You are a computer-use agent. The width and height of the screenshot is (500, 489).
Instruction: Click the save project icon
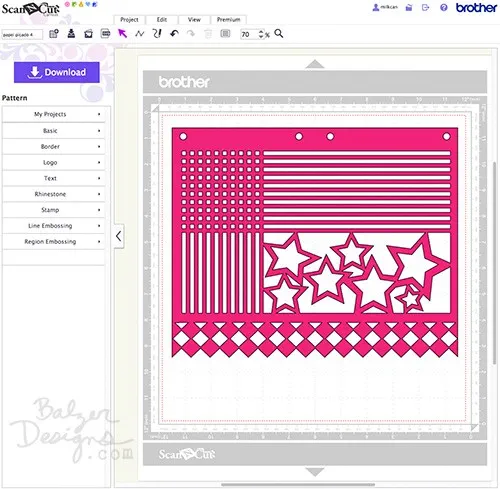click(x=71, y=34)
